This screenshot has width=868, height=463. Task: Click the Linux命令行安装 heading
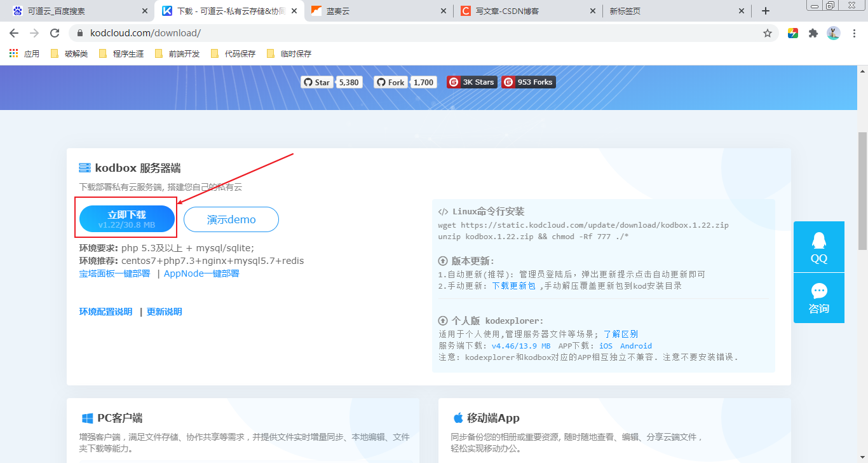[x=488, y=212]
